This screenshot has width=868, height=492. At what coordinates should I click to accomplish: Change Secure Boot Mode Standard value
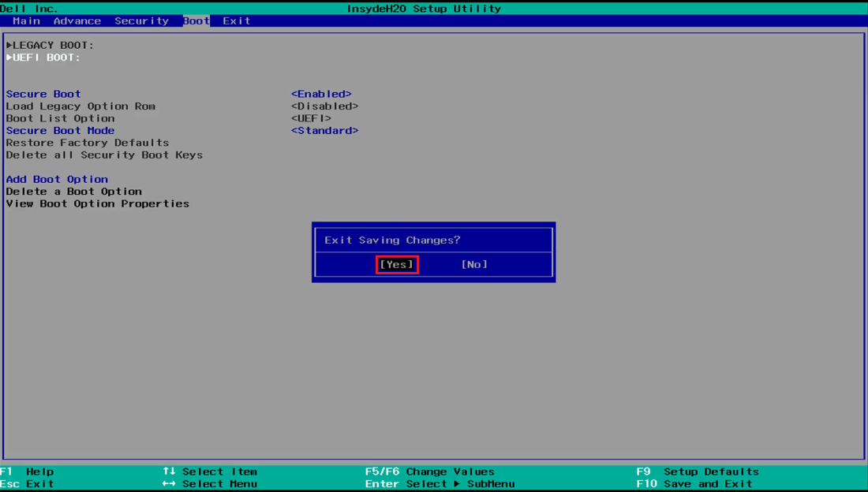point(324,131)
